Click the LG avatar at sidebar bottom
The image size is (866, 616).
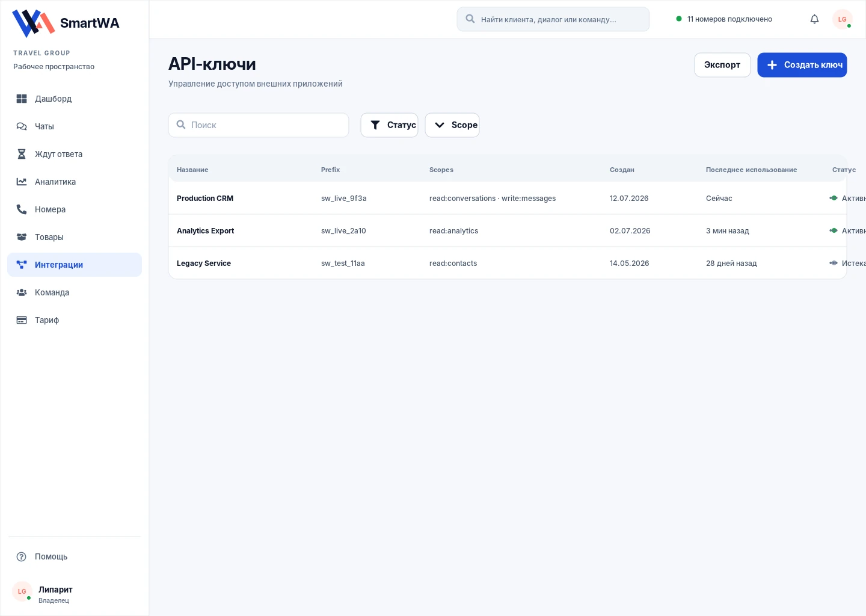[x=22, y=591]
